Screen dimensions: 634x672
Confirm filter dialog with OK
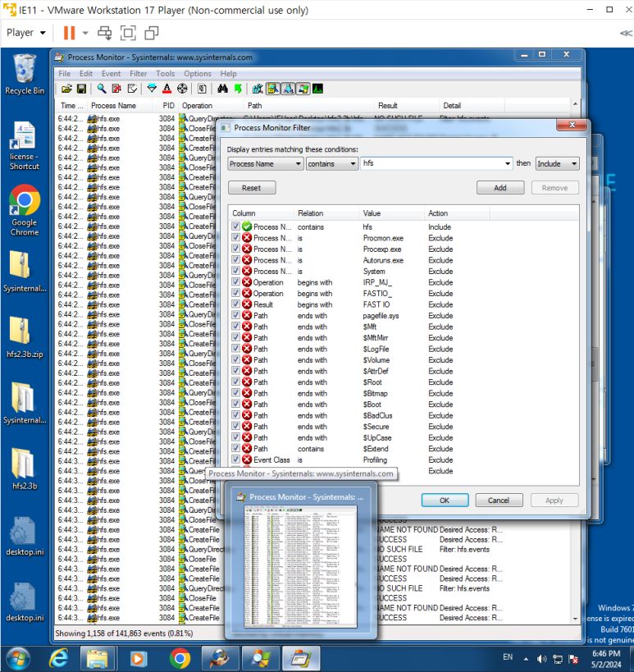(x=445, y=501)
